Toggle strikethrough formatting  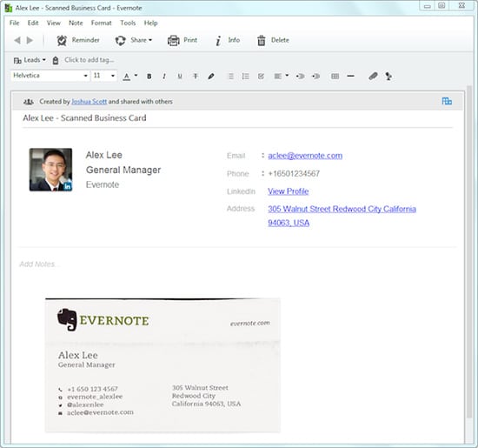click(196, 77)
